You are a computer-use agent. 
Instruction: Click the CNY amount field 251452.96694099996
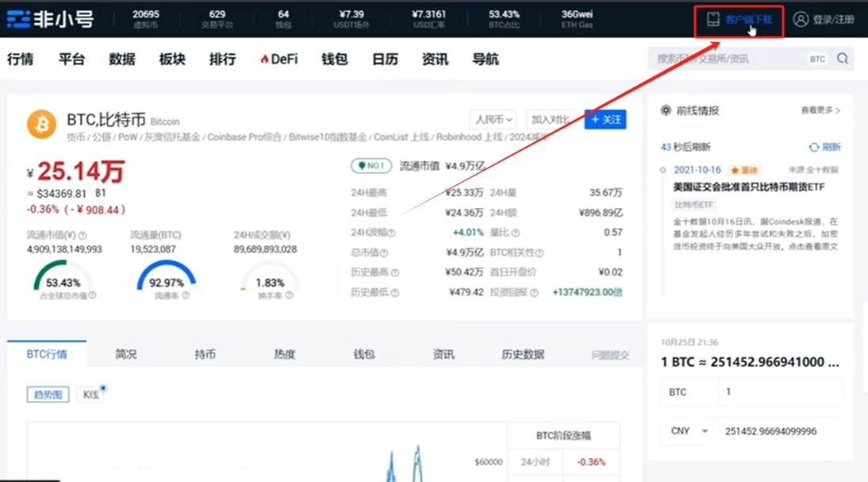[781, 431]
